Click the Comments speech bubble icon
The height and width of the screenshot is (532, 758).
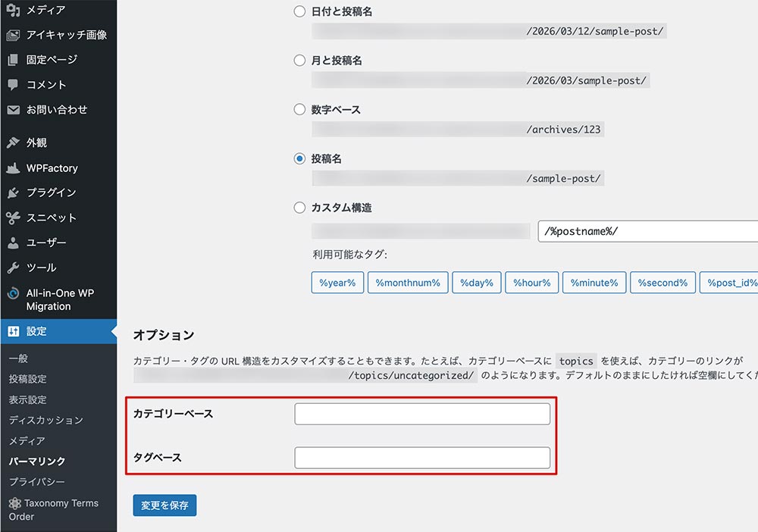point(13,85)
